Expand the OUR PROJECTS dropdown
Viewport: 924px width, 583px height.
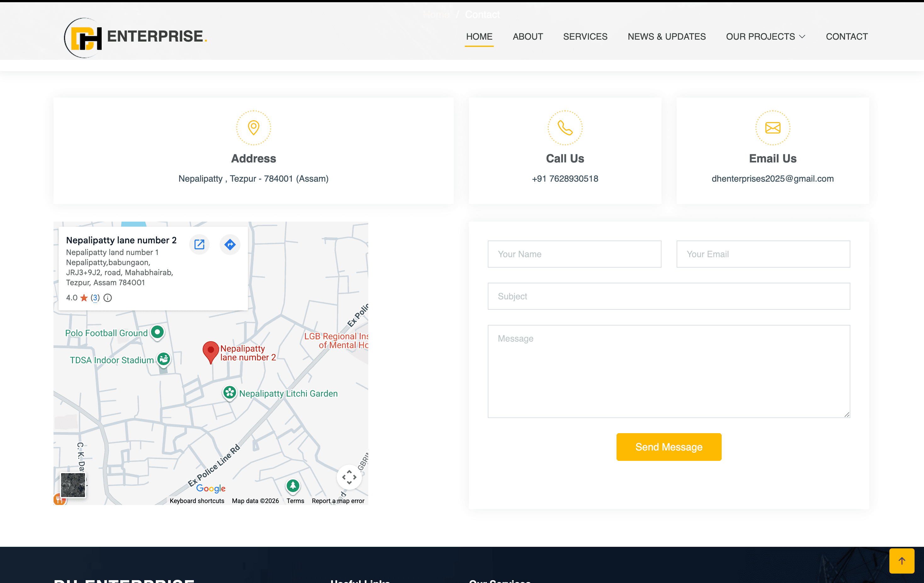click(765, 37)
